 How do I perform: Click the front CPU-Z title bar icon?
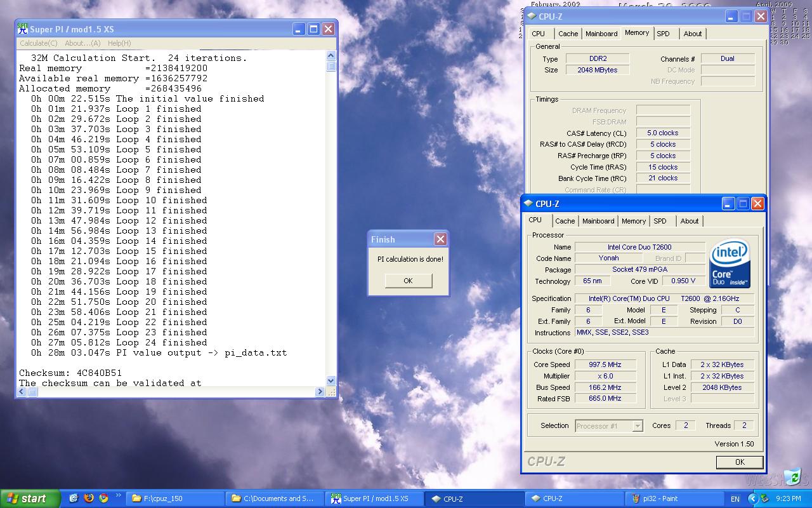click(x=528, y=204)
